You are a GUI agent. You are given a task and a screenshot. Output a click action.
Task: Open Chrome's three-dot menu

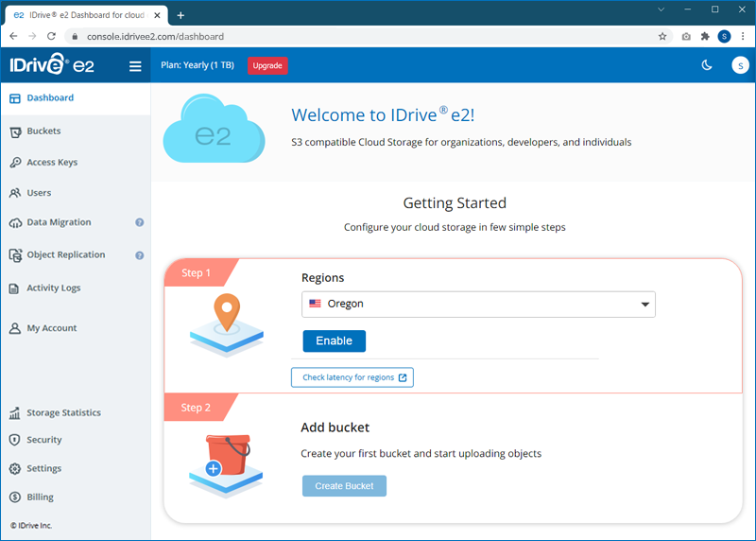tap(743, 36)
